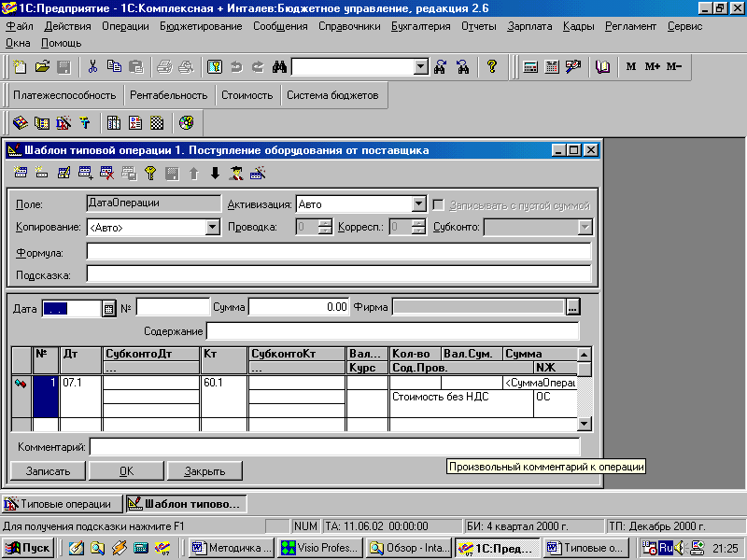Click the magic wand entry icon
Image resolution: width=747 pixels, height=560 pixels.
click(258, 173)
